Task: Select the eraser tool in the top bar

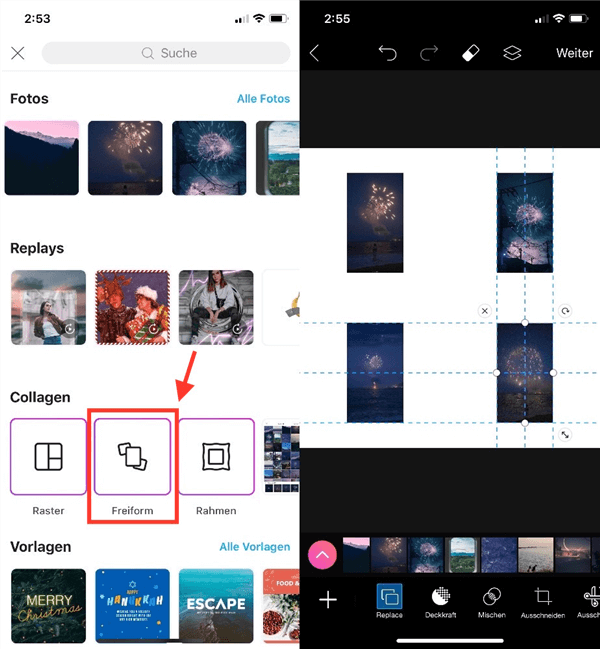Action: click(470, 53)
